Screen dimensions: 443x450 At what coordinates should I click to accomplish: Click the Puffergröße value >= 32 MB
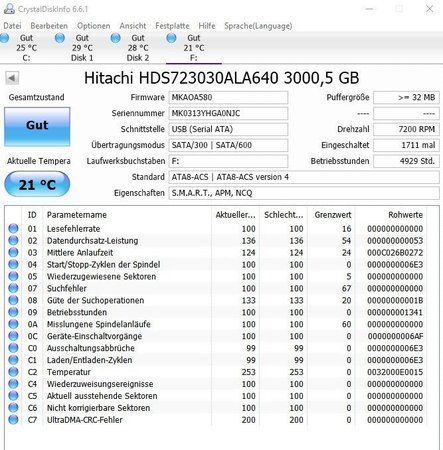click(406, 97)
